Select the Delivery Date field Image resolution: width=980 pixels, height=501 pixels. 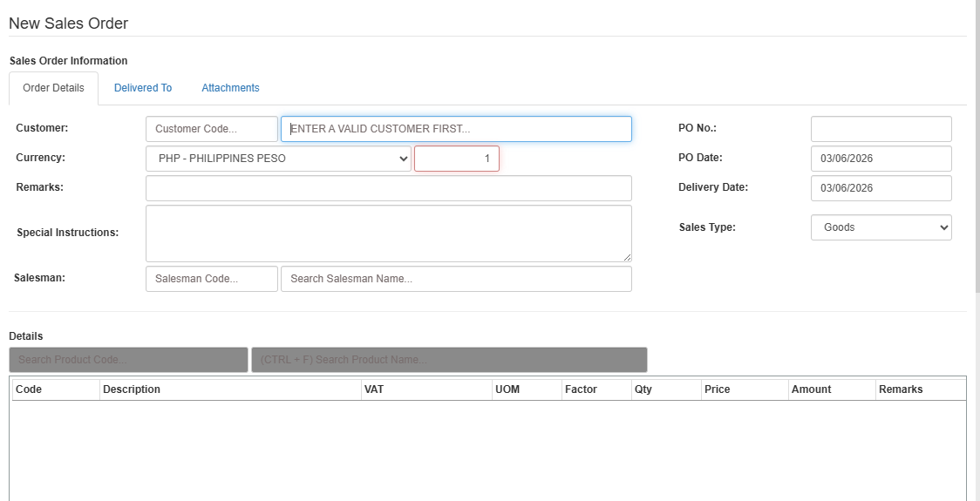point(881,188)
